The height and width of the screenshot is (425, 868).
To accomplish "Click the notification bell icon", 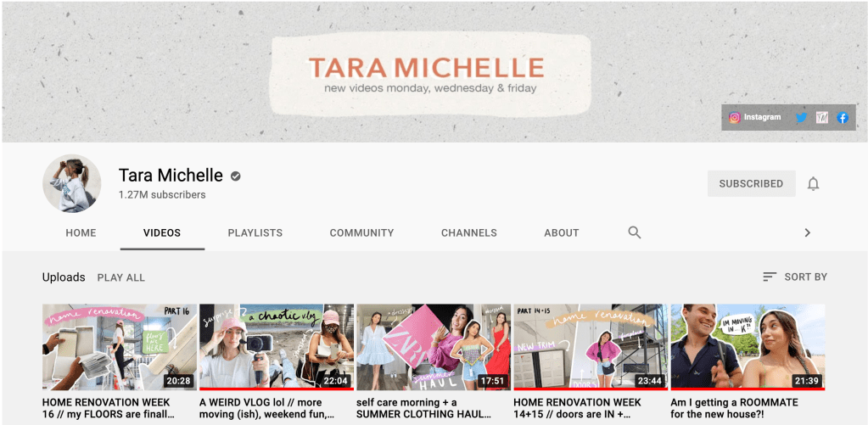I will click(813, 183).
